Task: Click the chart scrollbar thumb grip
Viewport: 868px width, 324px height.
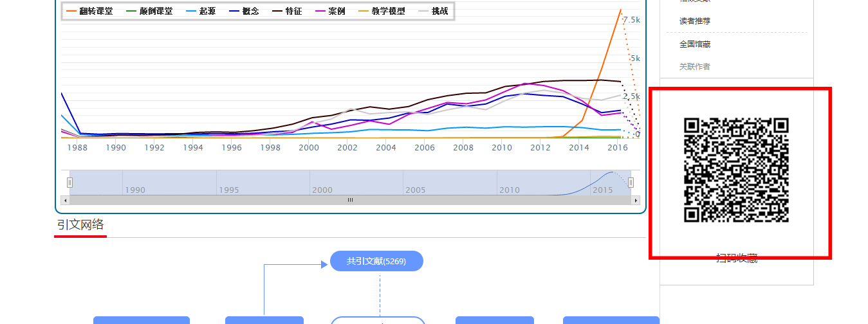Action: 351,200
